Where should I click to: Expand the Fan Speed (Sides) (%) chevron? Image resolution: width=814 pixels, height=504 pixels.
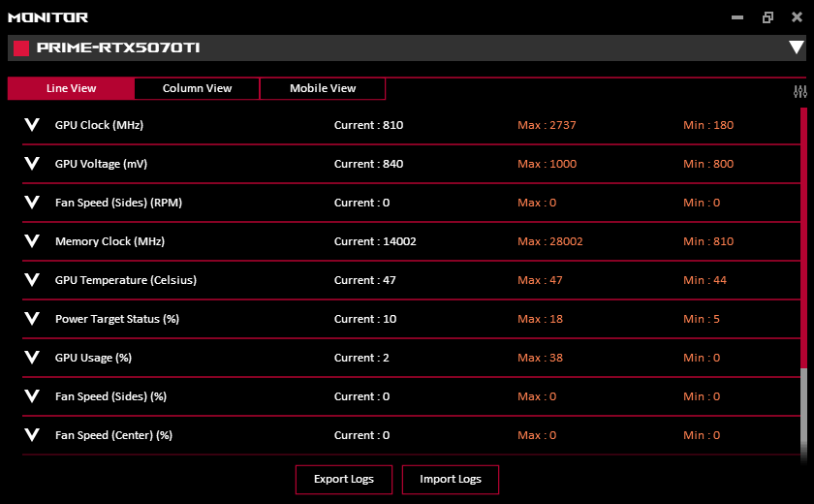tap(32, 396)
